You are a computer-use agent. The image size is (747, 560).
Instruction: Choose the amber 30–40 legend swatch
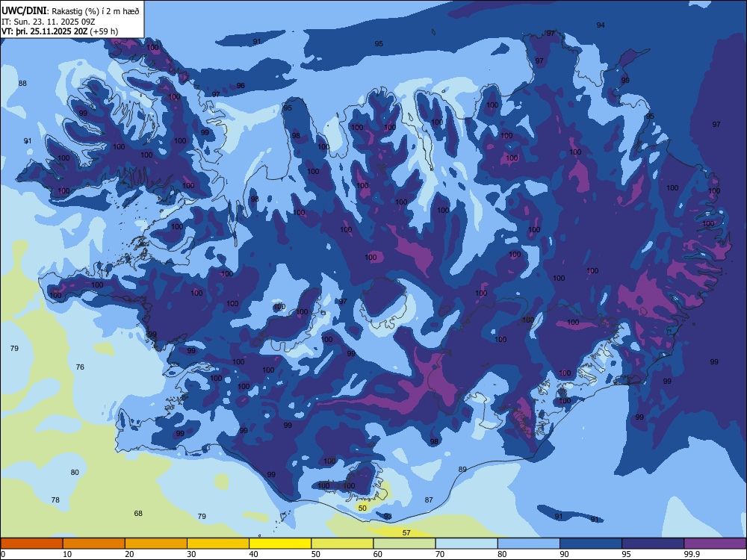click(218, 544)
